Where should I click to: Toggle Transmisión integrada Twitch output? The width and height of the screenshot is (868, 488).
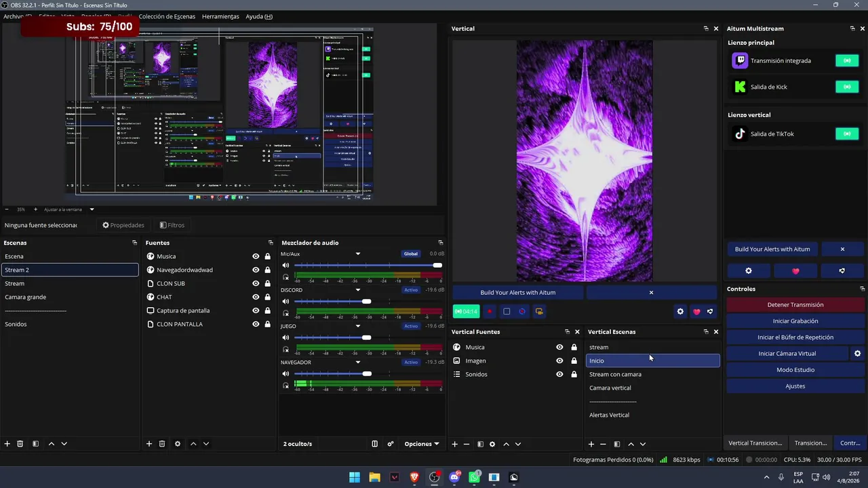tap(847, 60)
